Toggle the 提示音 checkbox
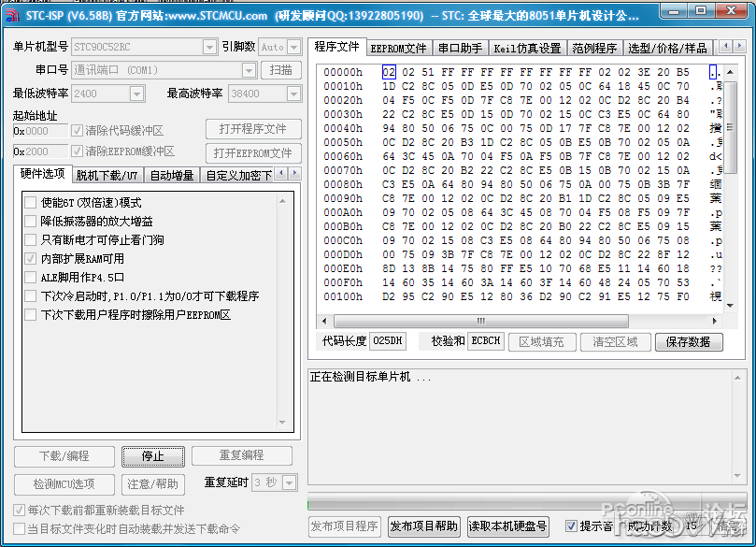756x547 pixels. coord(570,526)
